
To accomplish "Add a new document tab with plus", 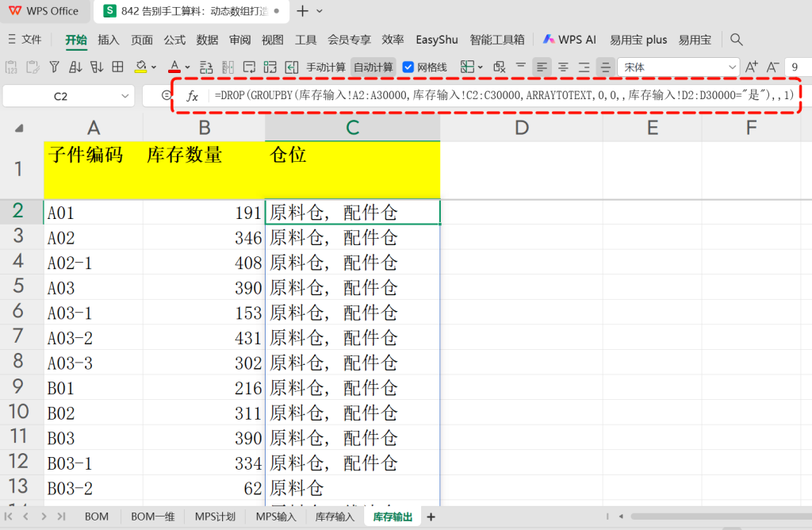I will (x=302, y=11).
